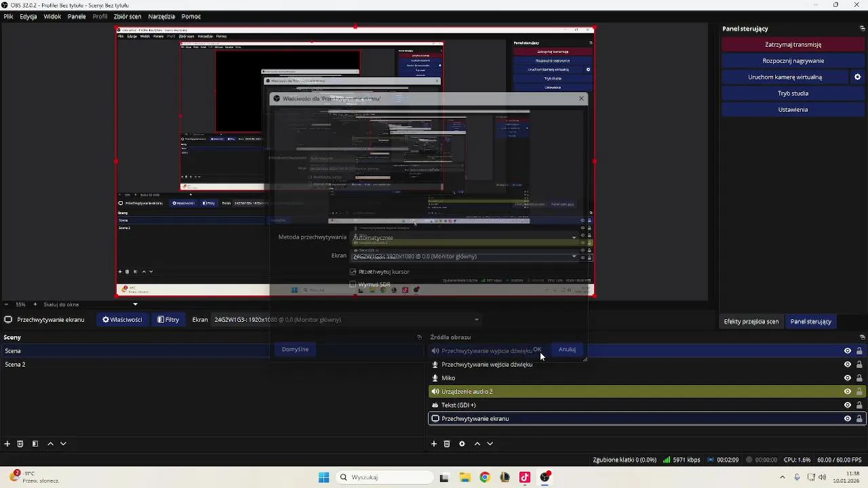
Task: Move the source up with the Źródła obrazu up arrow
Action: pyautogui.click(x=477, y=444)
